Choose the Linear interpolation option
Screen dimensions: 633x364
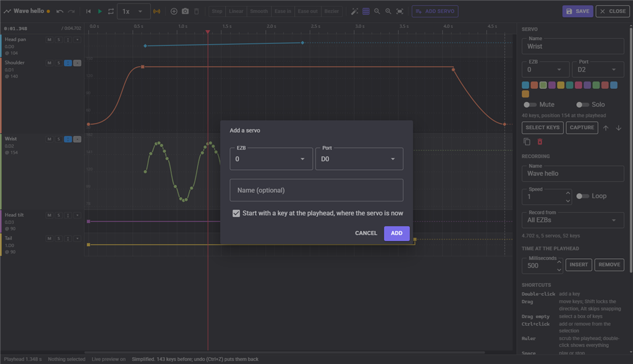236,11
